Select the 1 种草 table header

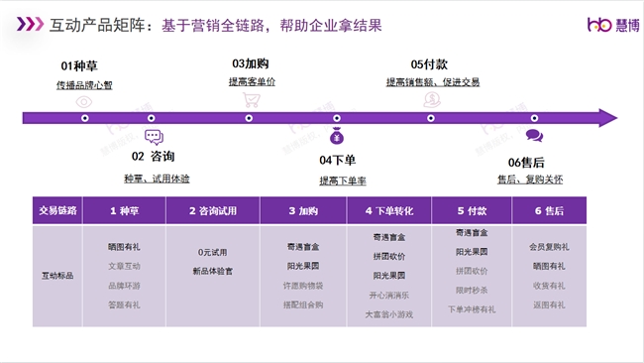click(x=124, y=210)
